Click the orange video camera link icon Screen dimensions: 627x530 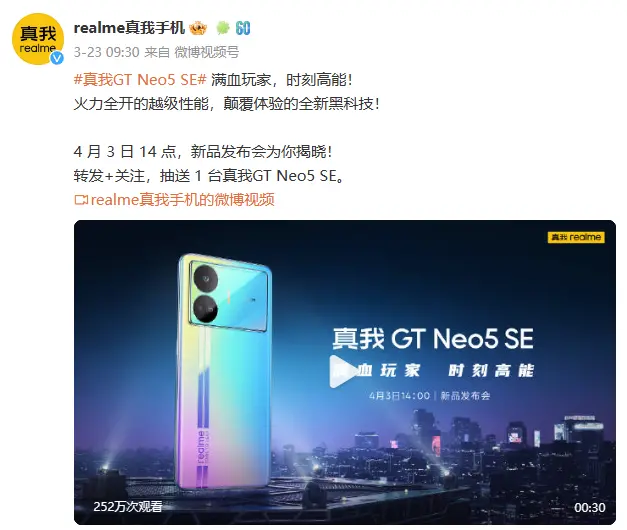coord(81,200)
